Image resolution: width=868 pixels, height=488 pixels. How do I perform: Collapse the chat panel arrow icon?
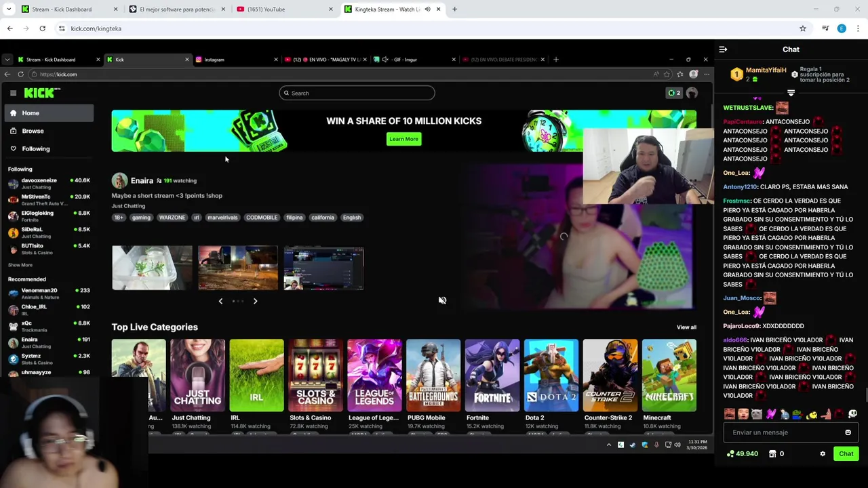[x=723, y=49]
